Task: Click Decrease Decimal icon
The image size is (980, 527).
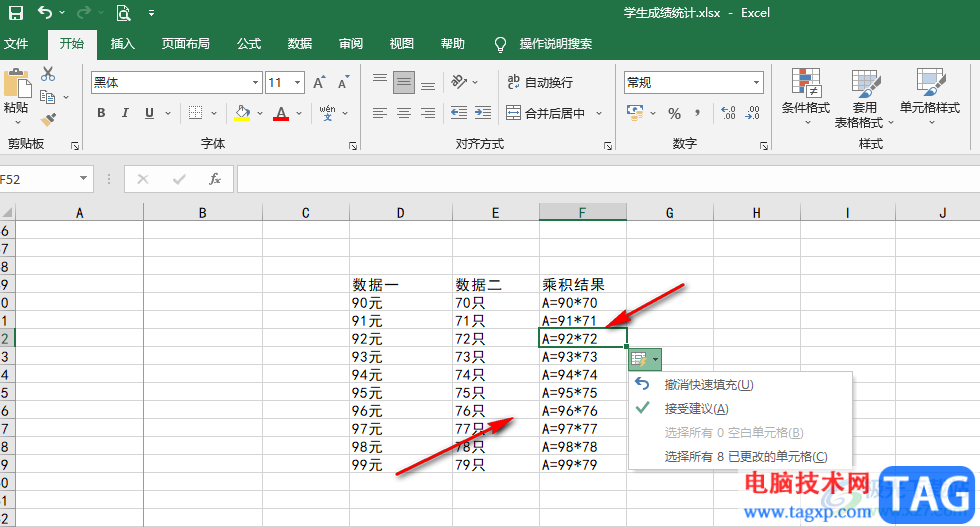Action: (x=752, y=113)
